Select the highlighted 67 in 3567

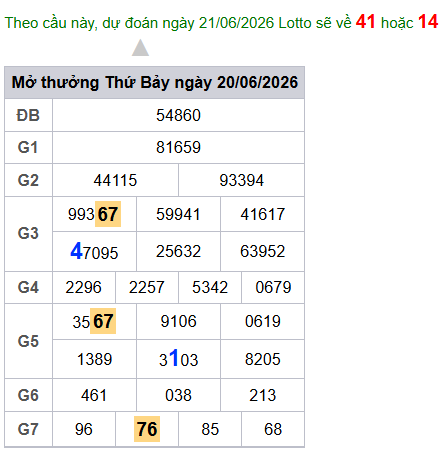pos(103,321)
